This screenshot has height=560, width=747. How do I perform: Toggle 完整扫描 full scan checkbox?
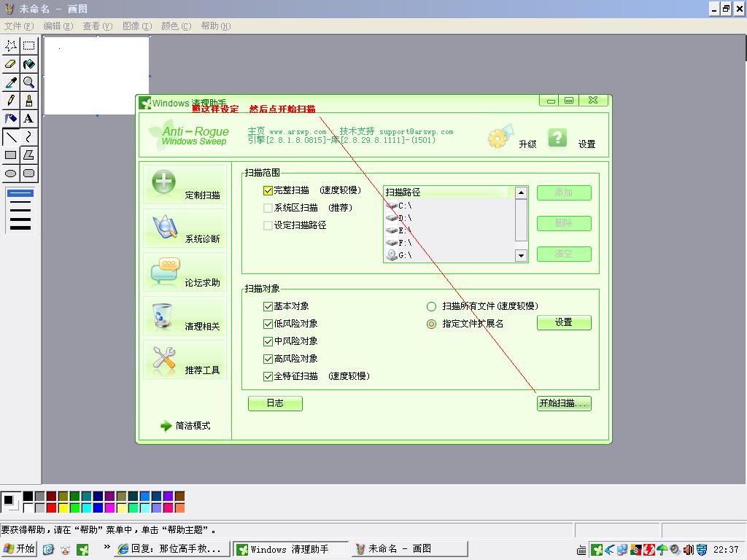pos(268,190)
